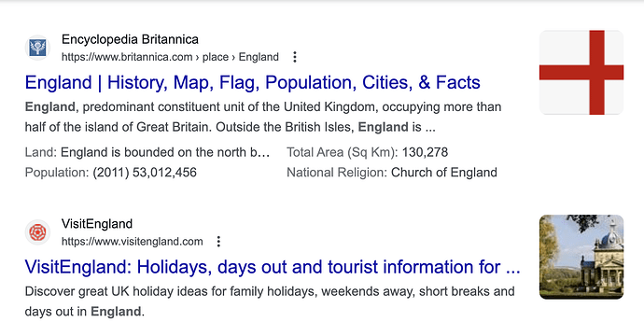Open the VisitEngland Holidays, days out title link
This screenshot has height=336, width=644.
tap(273, 267)
